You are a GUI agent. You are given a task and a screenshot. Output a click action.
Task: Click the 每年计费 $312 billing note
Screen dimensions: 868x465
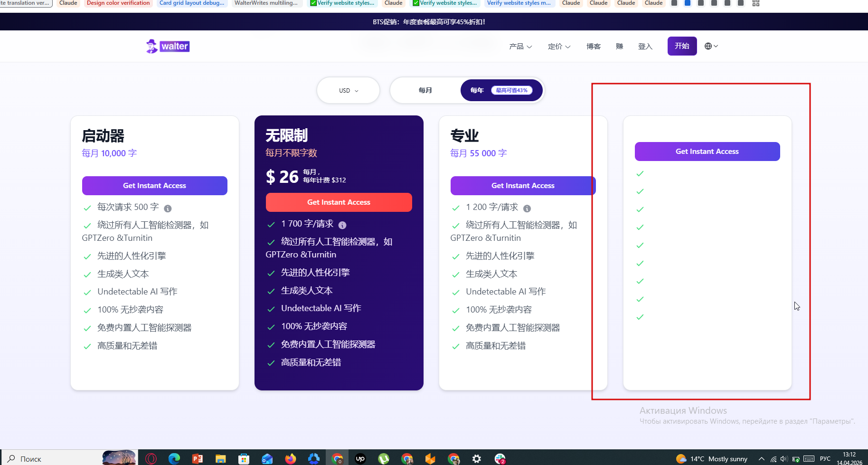(x=324, y=180)
